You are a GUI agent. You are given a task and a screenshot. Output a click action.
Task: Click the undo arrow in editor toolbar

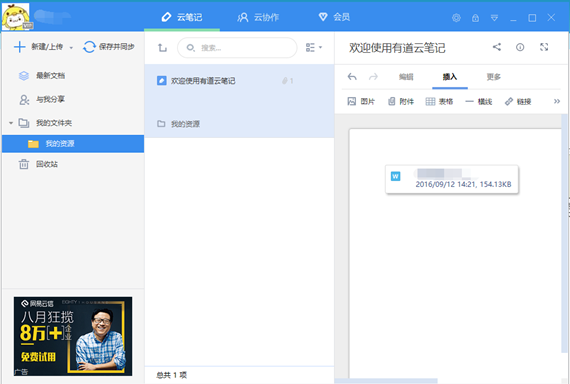click(352, 77)
